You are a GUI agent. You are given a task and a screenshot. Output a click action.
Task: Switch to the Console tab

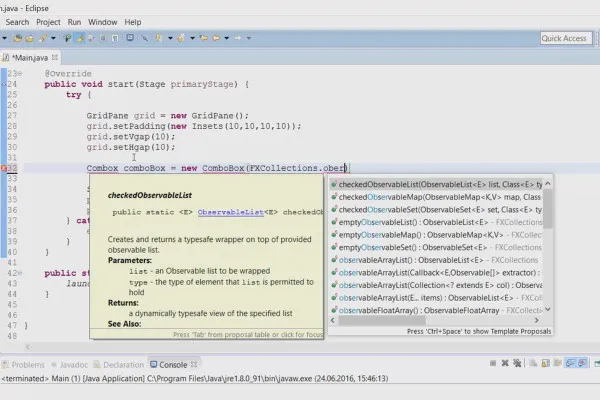coord(169,365)
